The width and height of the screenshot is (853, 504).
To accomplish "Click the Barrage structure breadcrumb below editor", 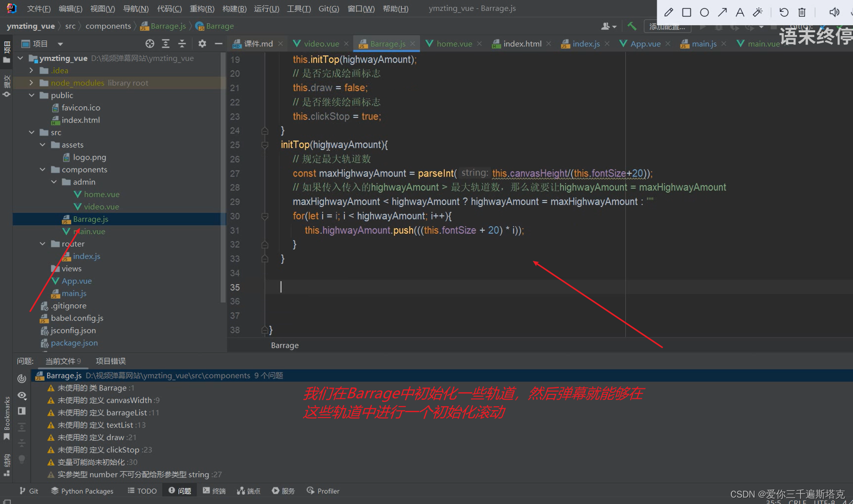I will coord(285,345).
